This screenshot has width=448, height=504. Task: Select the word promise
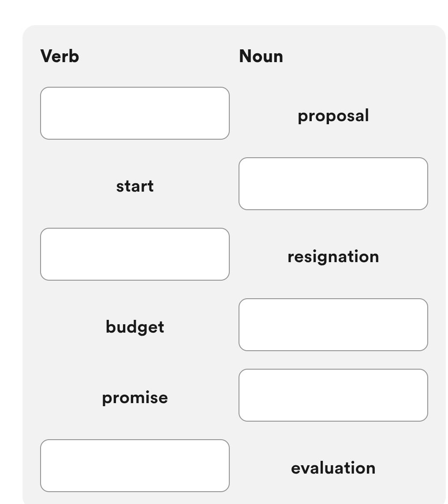pyautogui.click(x=134, y=397)
